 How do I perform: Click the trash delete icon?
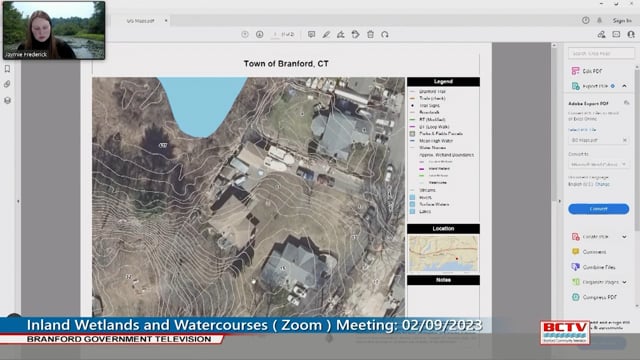click(370, 35)
